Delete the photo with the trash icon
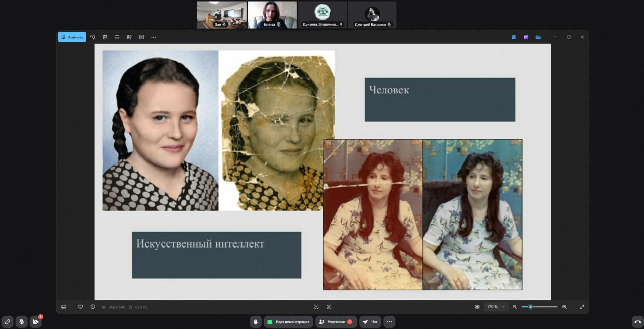 coord(105,37)
